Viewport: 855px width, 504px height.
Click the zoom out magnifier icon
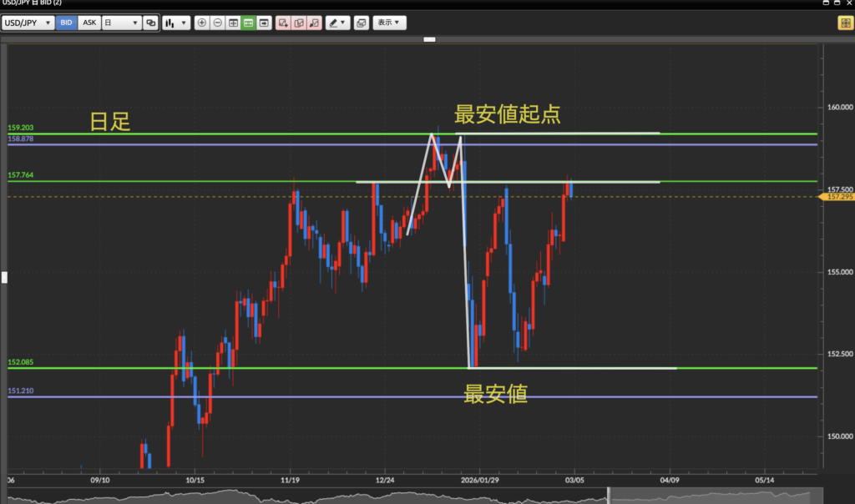pyautogui.click(x=217, y=23)
